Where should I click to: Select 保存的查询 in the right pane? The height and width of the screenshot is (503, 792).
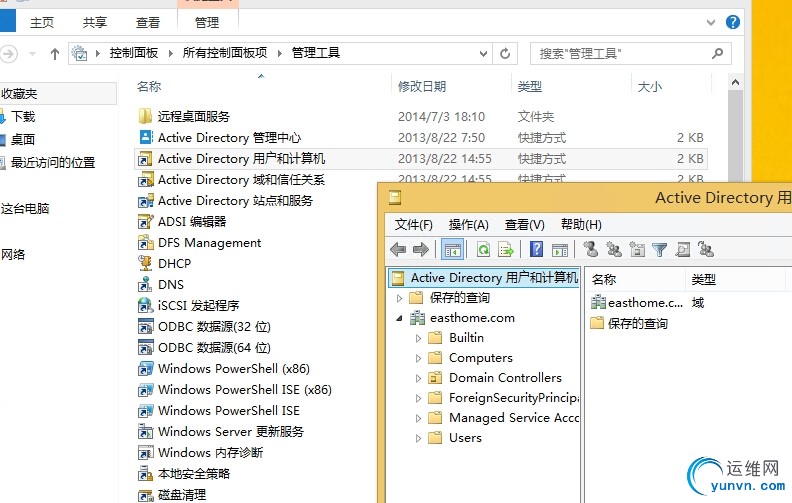pyautogui.click(x=637, y=323)
